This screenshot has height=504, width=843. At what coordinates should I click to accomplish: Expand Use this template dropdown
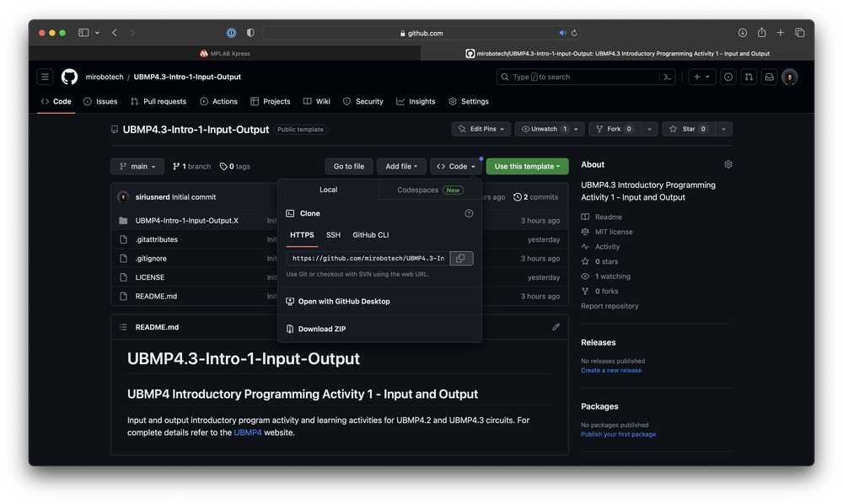click(x=528, y=167)
